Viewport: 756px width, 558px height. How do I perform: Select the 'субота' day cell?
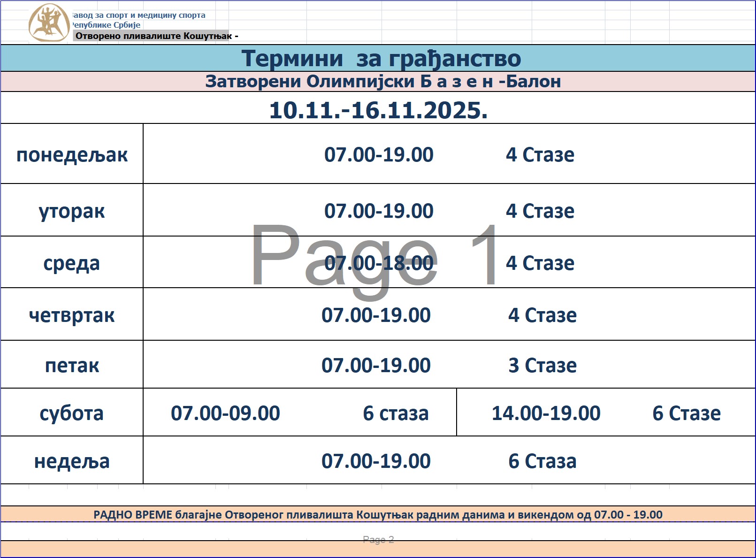pos(72,413)
